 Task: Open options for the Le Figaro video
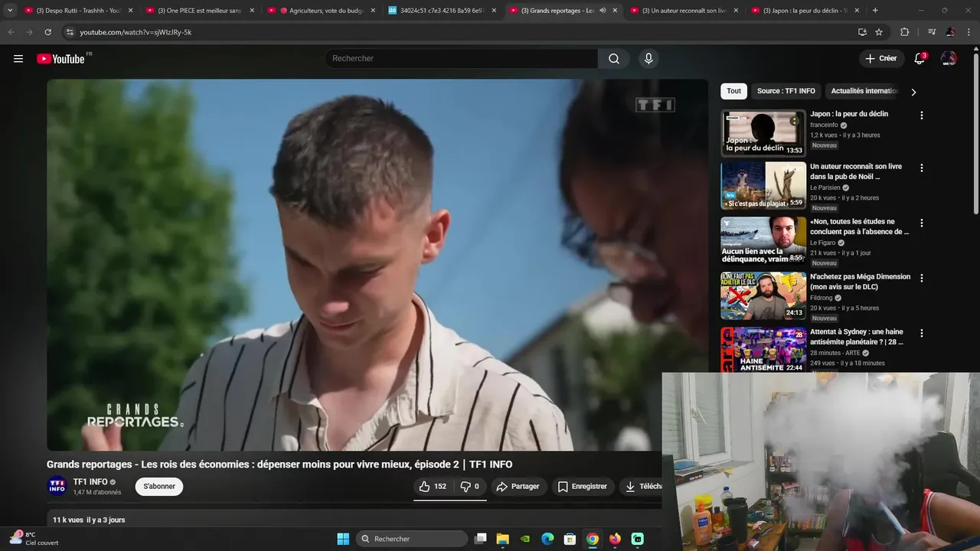[x=922, y=223]
